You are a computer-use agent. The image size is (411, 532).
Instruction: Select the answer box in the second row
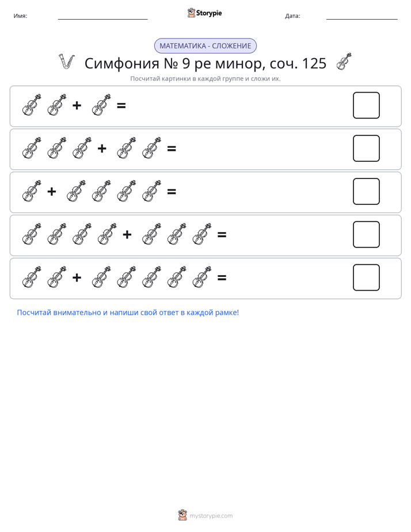point(366,149)
